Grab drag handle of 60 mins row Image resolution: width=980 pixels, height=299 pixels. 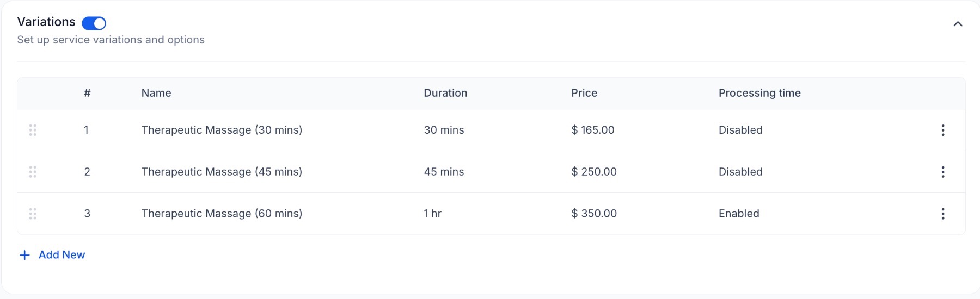(x=33, y=214)
